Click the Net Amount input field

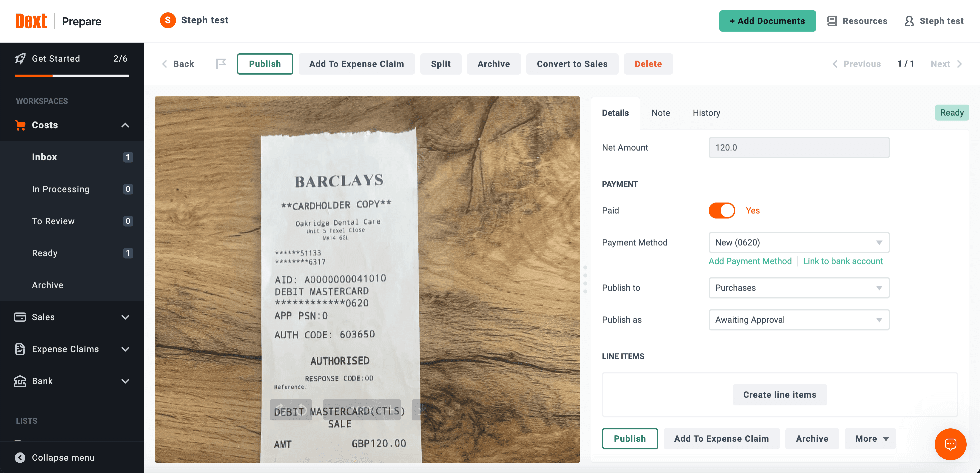point(799,147)
